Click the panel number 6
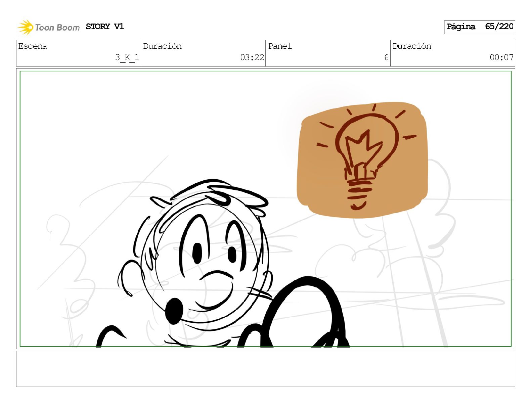Viewport: 532px width, 411px height. 386,57
